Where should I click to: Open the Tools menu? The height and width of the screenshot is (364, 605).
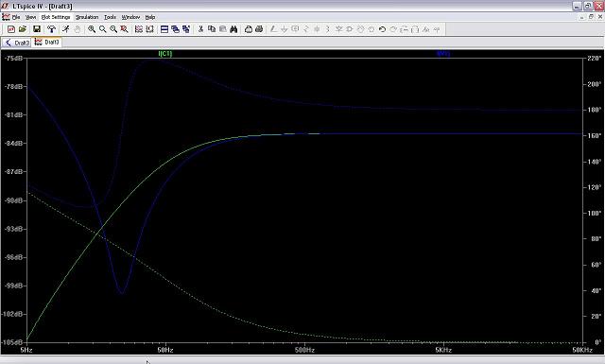(x=110, y=17)
